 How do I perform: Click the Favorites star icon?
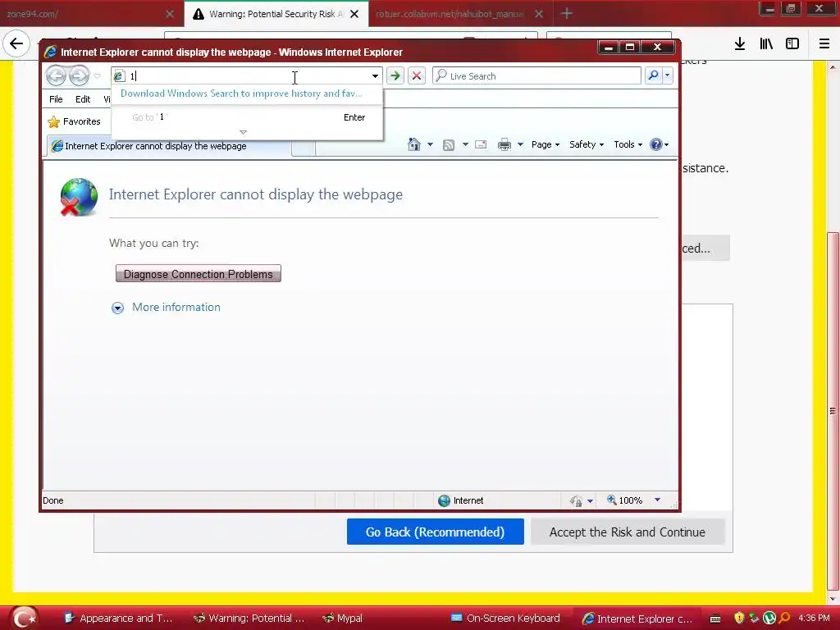pos(53,121)
